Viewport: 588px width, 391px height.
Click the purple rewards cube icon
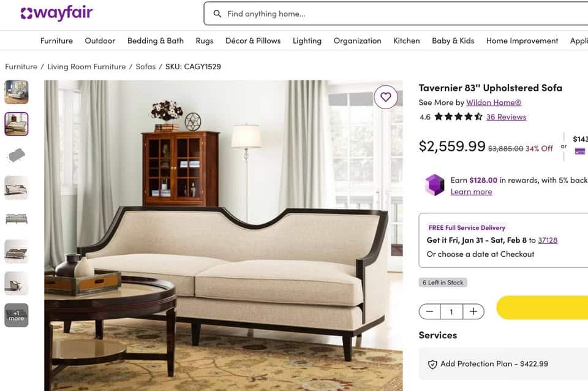tap(434, 185)
